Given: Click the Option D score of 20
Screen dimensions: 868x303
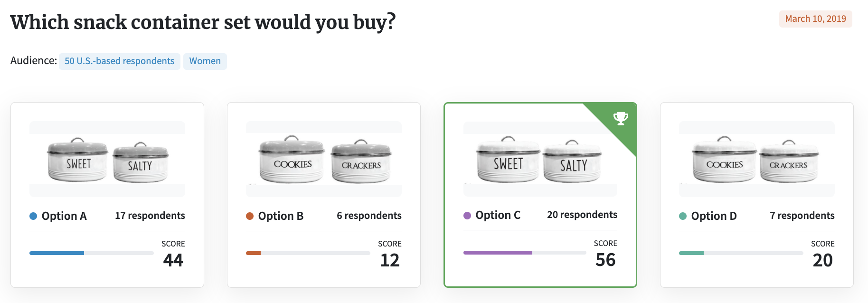Looking at the screenshot, I should coord(822,260).
